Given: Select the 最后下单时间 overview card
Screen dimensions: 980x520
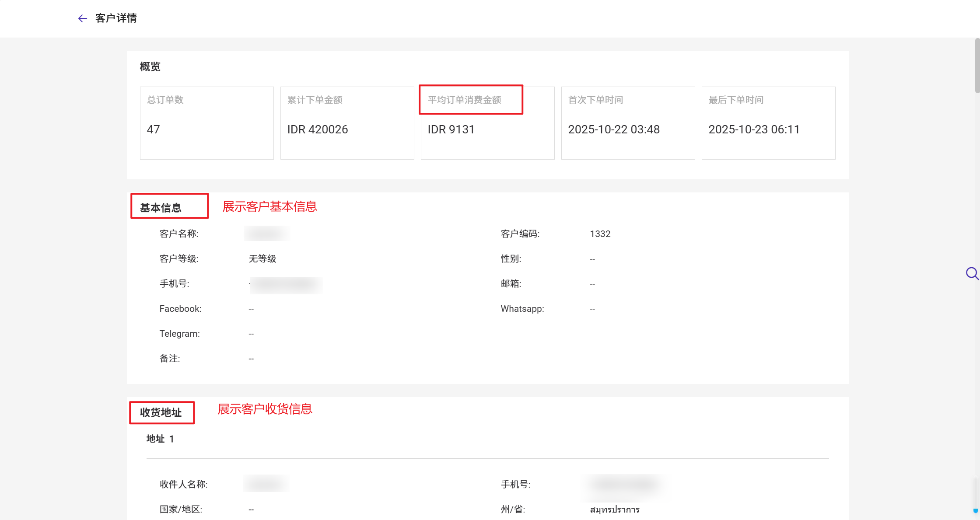Looking at the screenshot, I should tap(768, 123).
